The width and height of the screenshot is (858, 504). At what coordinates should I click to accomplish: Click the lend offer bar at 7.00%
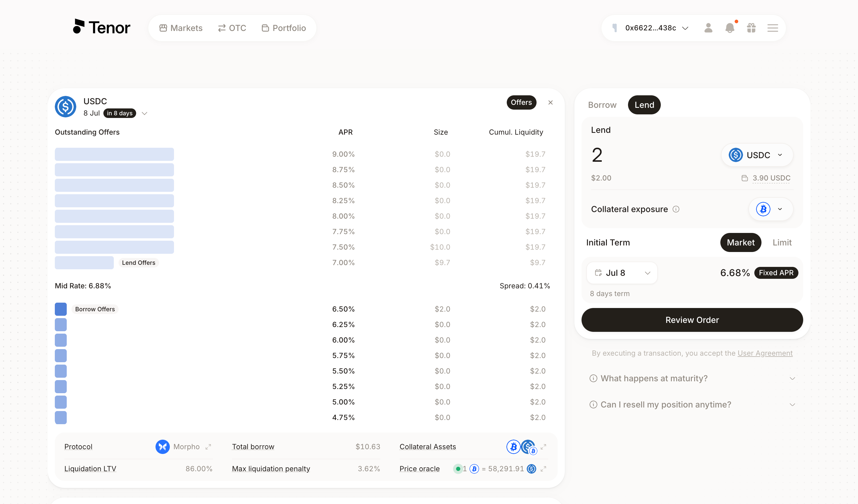[x=84, y=263]
